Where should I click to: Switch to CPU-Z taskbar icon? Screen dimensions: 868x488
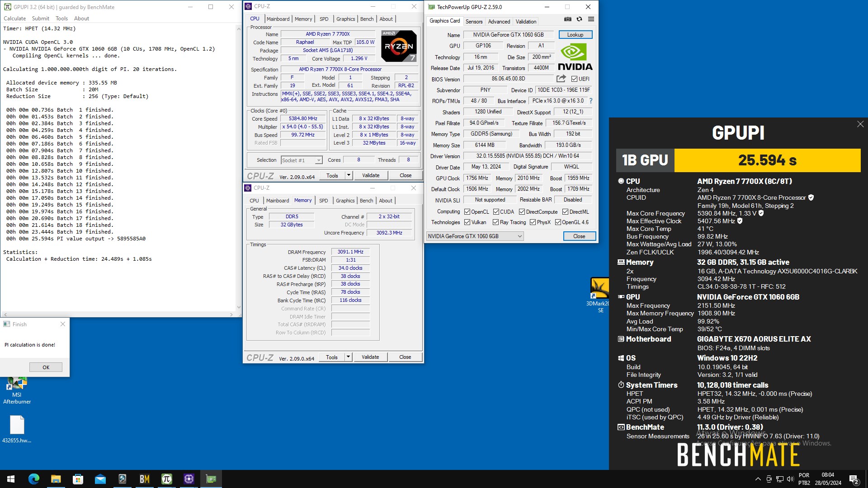click(189, 479)
